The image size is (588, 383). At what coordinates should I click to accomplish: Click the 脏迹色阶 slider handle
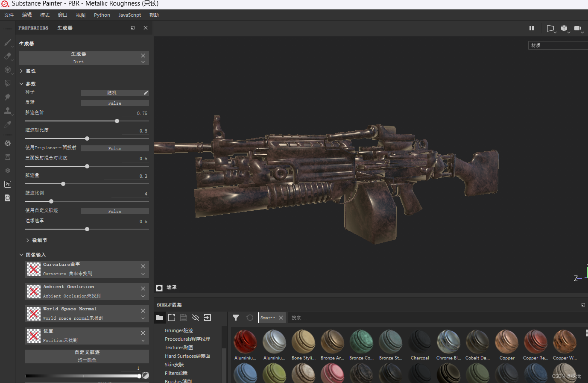(x=117, y=121)
